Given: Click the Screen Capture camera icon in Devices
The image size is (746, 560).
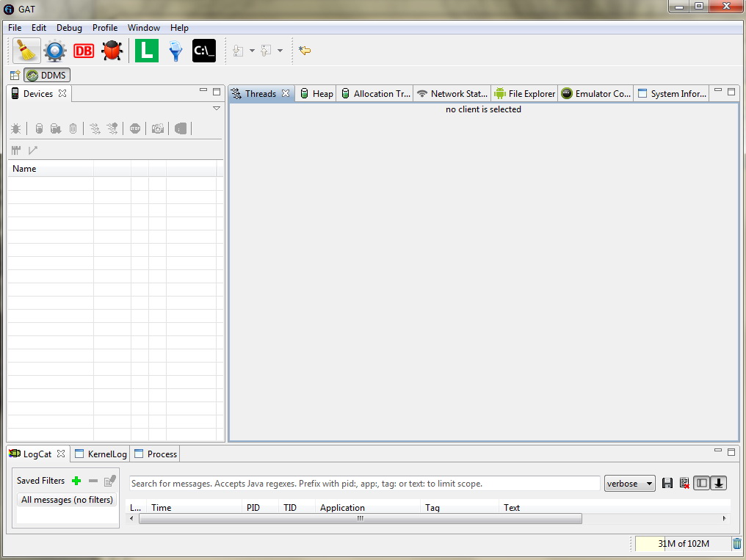Looking at the screenshot, I should pos(157,128).
